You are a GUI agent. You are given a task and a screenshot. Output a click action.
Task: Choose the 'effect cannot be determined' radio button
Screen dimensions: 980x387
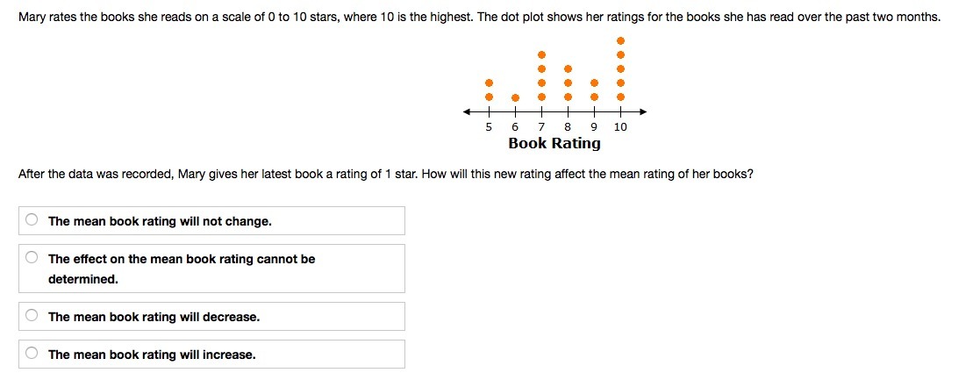[32, 258]
